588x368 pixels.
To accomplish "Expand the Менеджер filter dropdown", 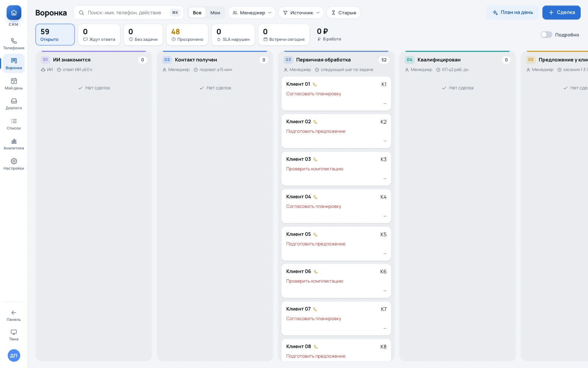I will point(252,13).
